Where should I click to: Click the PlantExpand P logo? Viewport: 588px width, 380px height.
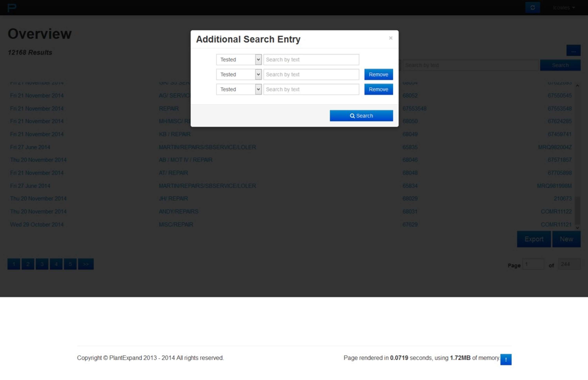(x=12, y=8)
